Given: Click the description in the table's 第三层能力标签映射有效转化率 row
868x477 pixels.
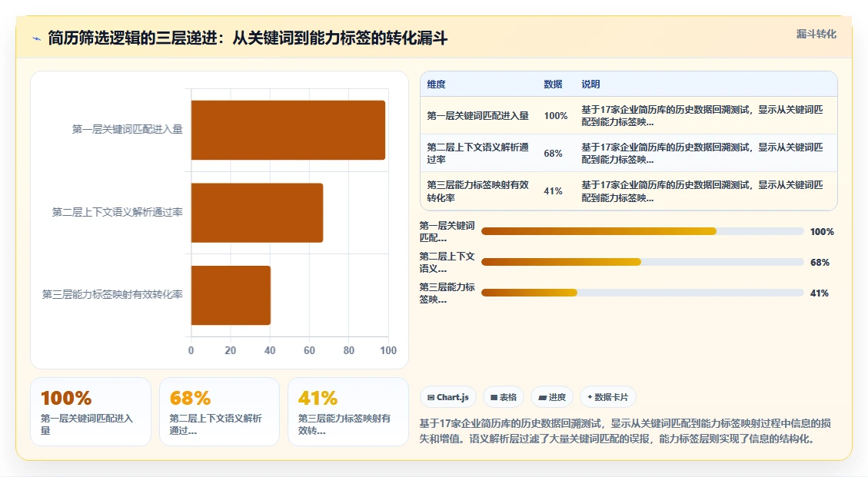Looking at the screenshot, I should (702, 191).
